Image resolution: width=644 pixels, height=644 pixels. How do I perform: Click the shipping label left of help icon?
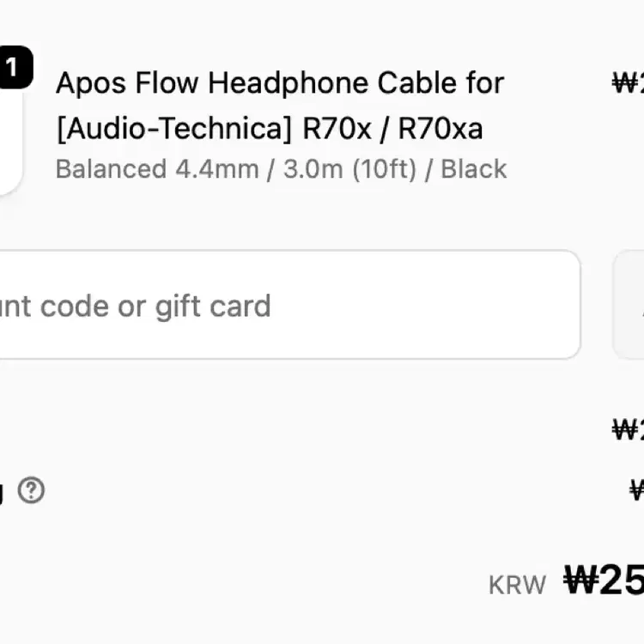pos(3,492)
